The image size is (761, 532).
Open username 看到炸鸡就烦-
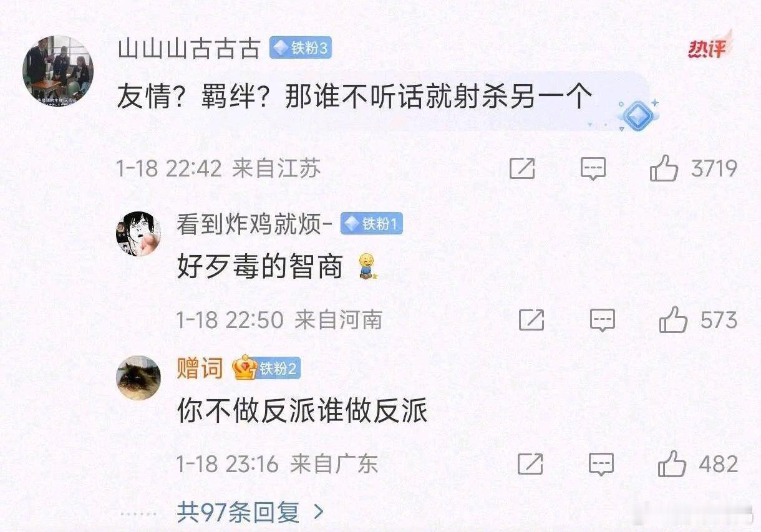pyautogui.click(x=254, y=224)
